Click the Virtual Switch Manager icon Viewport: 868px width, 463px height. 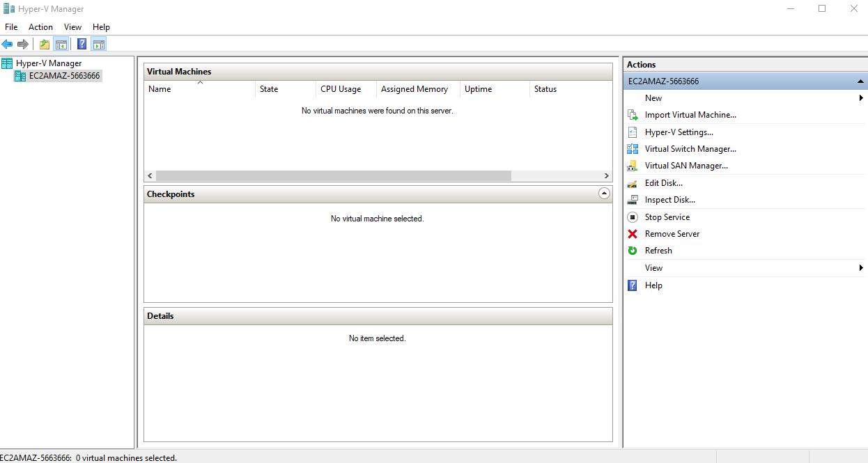pos(633,149)
